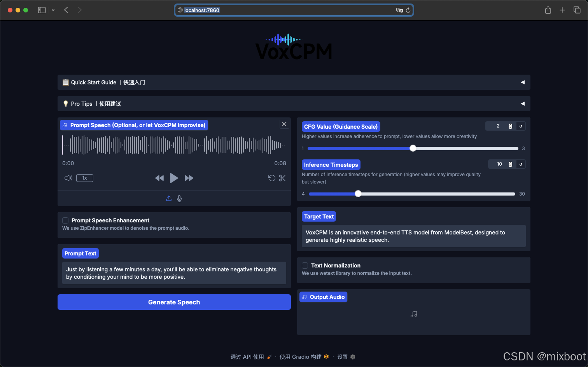588x367 pixels.
Task: Click the CFG Value (Guidance Scale) label
Action: click(341, 127)
